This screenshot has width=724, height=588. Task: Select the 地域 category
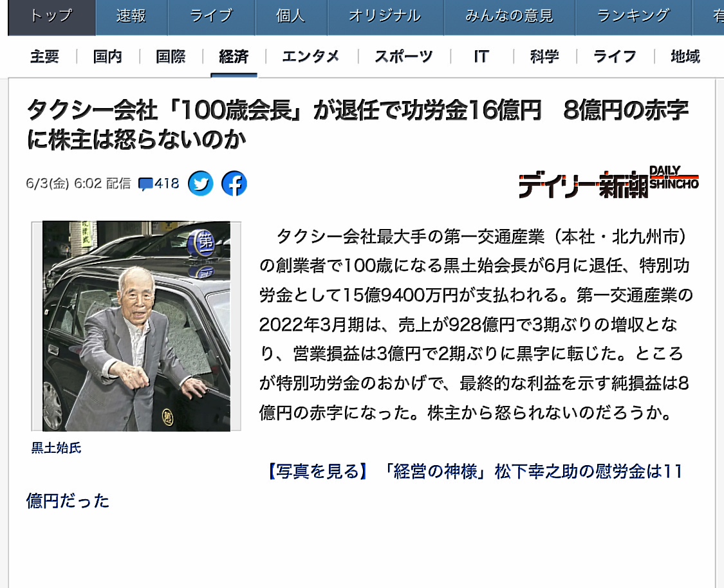[685, 57]
